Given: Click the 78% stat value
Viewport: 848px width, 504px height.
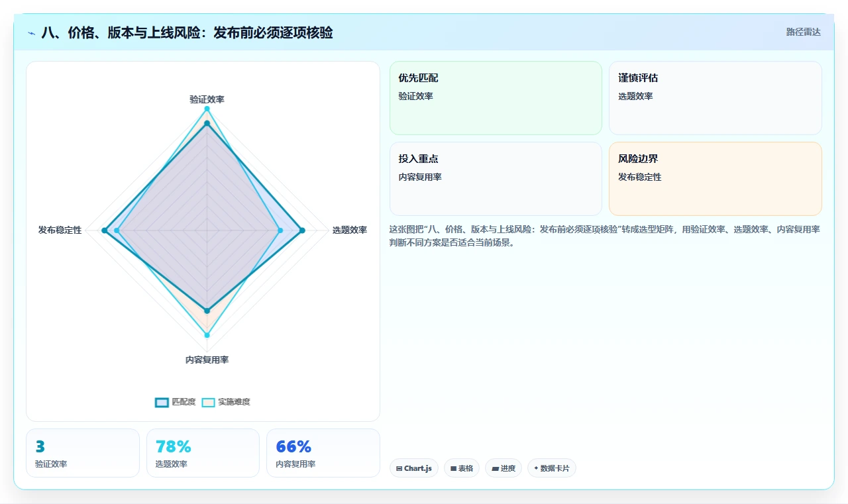Looking at the screenshot, I should 174,447.
